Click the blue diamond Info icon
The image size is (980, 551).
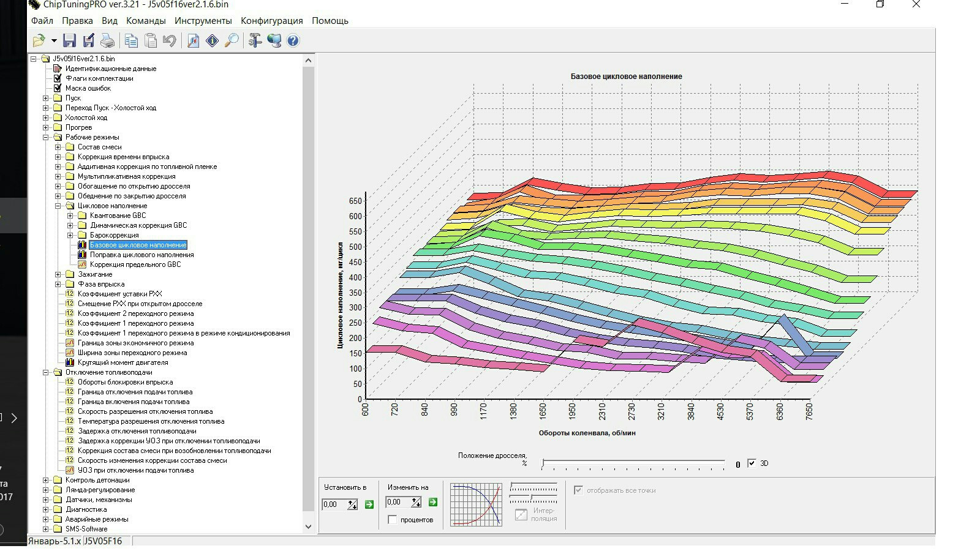tap(213, 41)
